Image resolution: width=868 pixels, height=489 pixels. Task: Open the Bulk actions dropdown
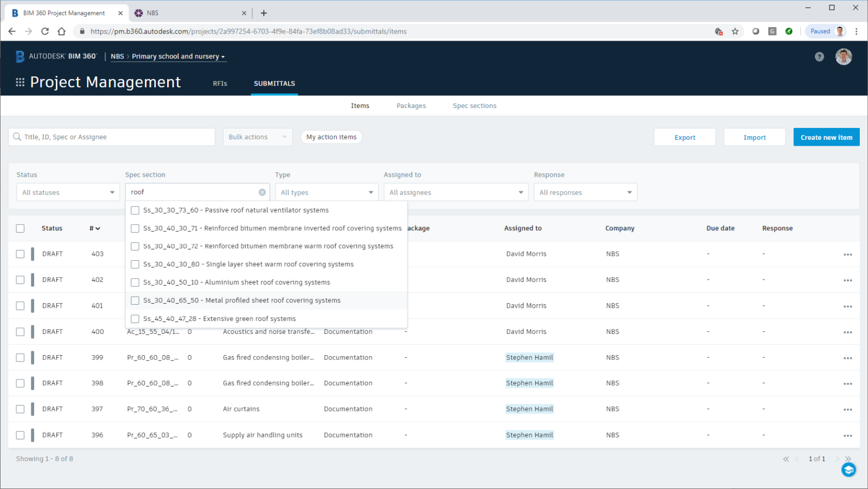(x=258, y=137)
